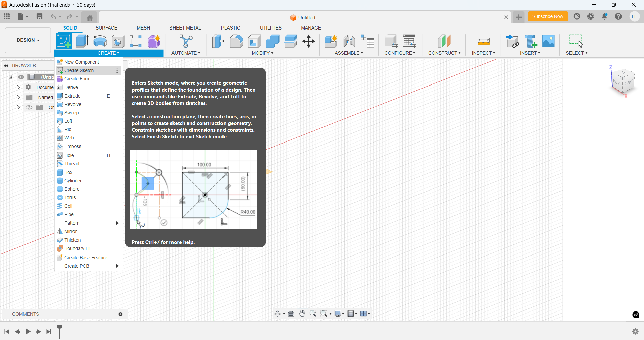Click the ViewCube orientation cube
644x340 pixels.
624,81
